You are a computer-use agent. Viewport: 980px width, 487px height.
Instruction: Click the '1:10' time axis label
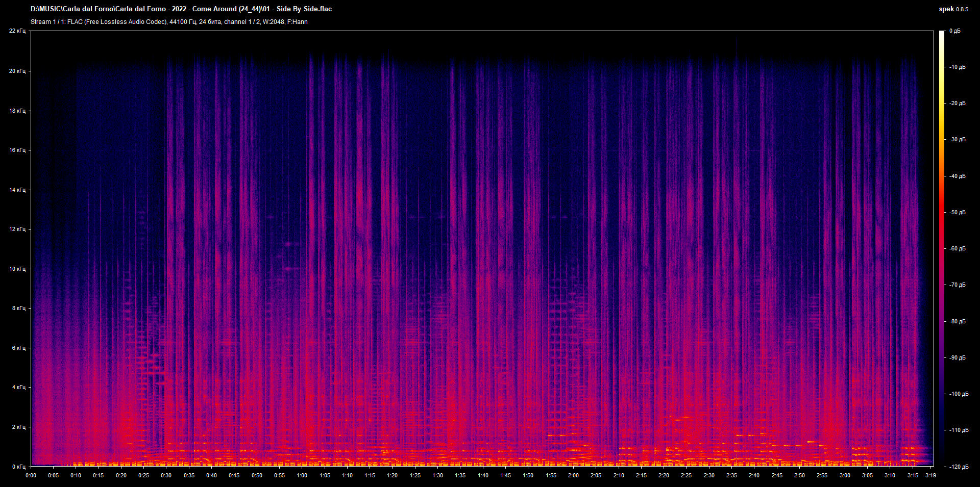click(347, 475)
